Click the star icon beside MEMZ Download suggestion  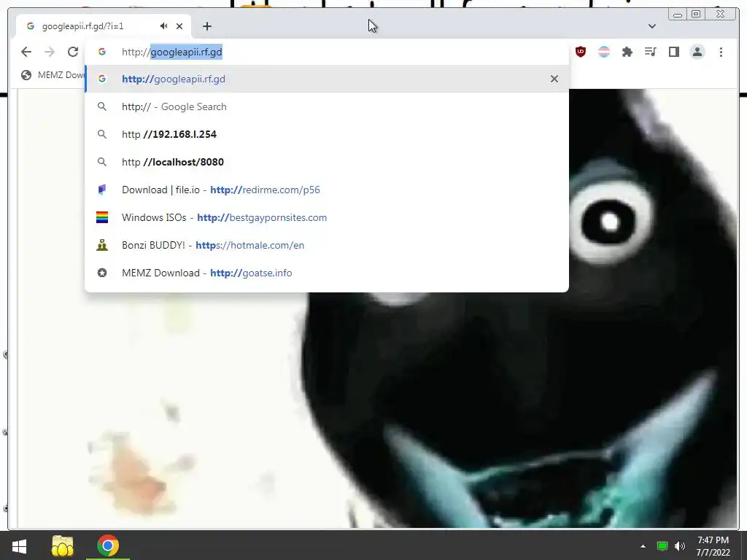[102, 273]
